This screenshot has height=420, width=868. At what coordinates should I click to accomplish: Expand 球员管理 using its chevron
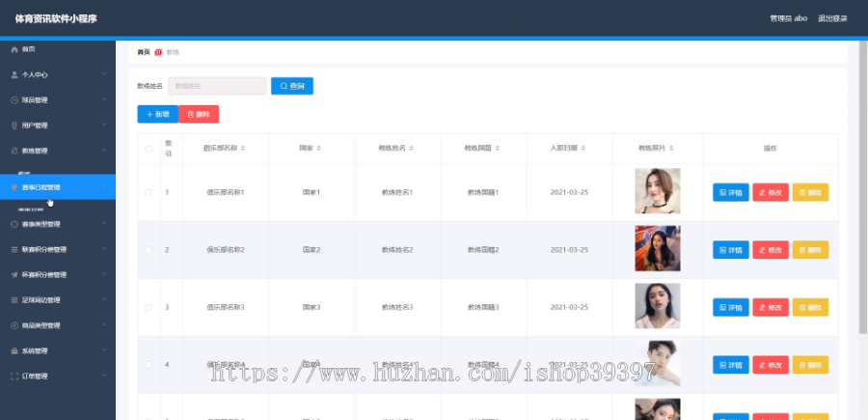(x=104, y=99)
